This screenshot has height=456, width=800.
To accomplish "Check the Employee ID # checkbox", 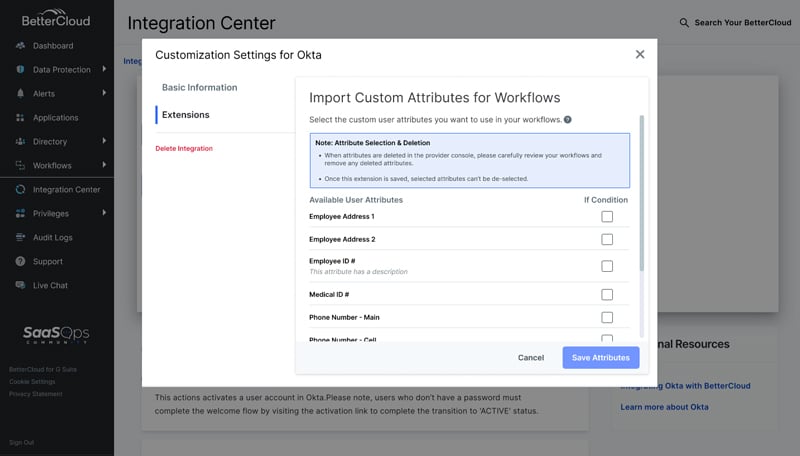I will (x=607, y=266).
